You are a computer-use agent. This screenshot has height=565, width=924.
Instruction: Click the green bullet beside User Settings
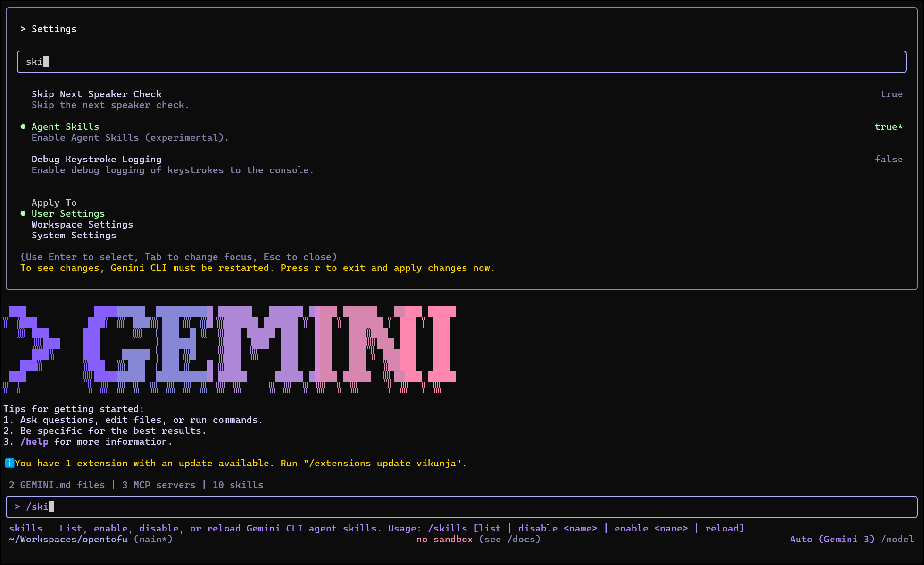click(23, 213)
